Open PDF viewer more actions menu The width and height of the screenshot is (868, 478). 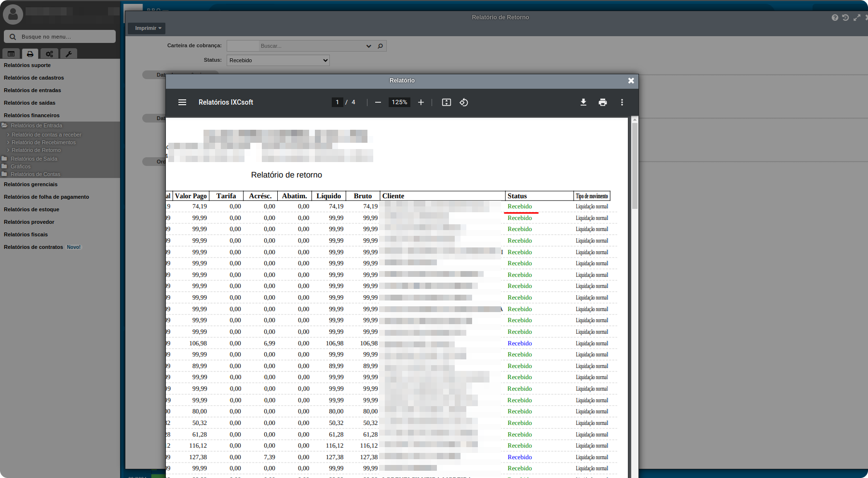pyautogui.click(x=622, y=102)
